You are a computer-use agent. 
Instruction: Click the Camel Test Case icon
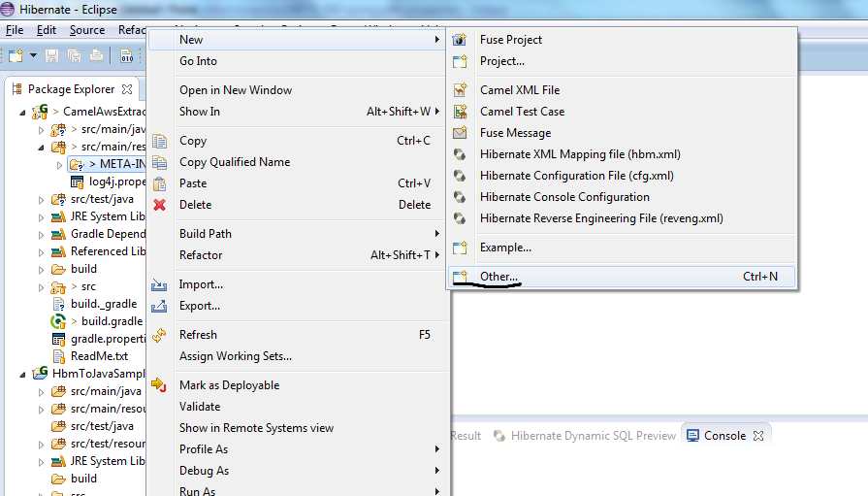460,112
